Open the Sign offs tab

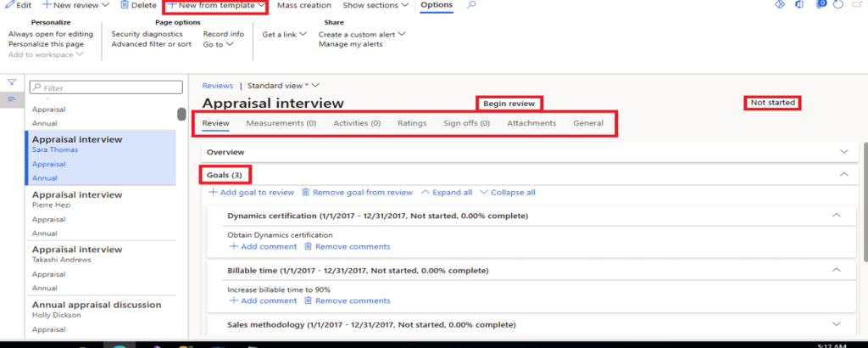pyautogui.click(x=466, y=123)
